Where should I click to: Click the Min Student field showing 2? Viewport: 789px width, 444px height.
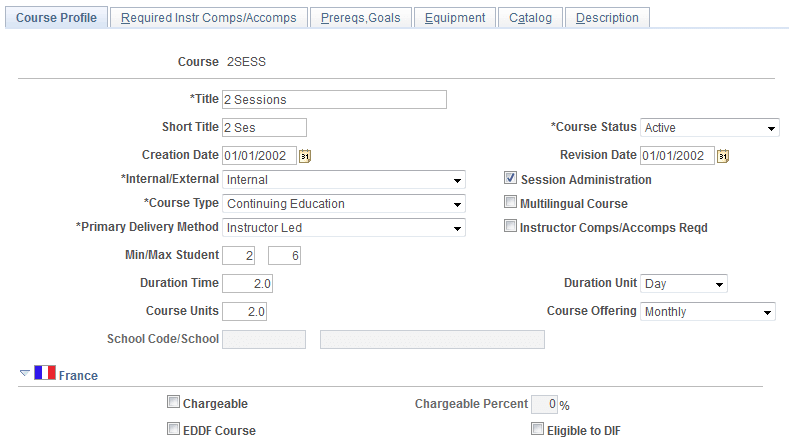[239, 255]
